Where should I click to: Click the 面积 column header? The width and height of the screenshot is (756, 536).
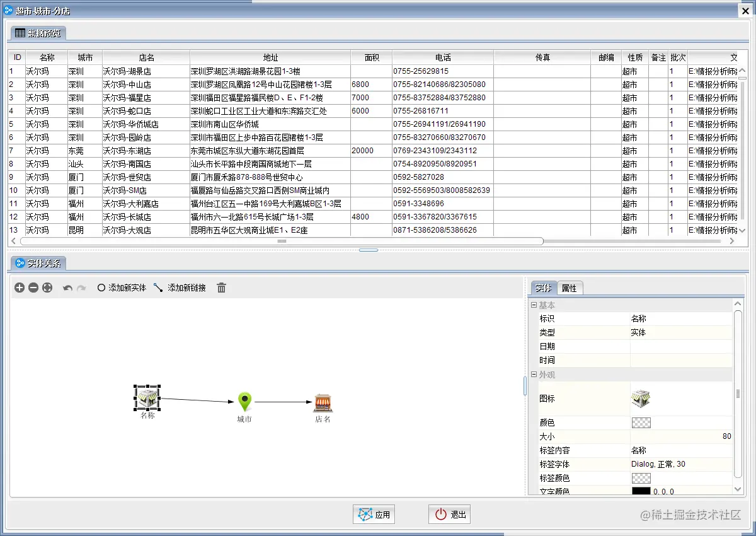click(372, 57)
